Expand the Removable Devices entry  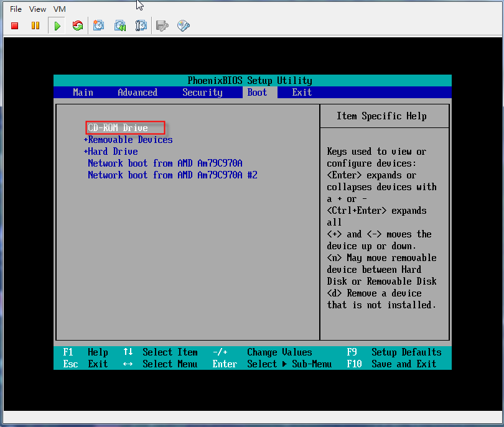click(x=128, y=139)
